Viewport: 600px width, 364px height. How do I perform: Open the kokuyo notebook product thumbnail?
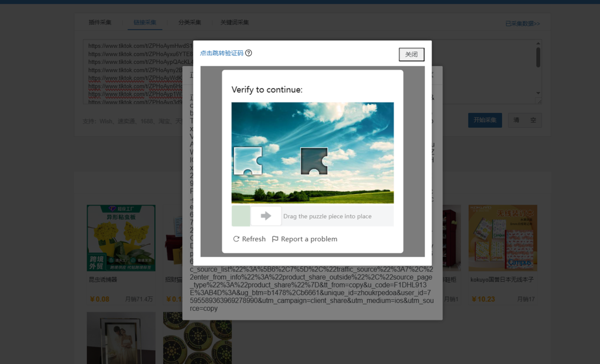502,238
